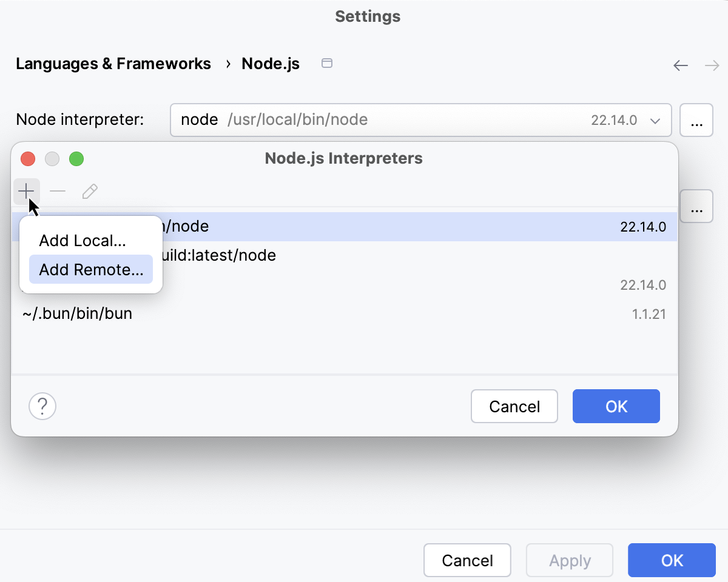Confirm interpreters with the dialog OK button

(616, 406)
